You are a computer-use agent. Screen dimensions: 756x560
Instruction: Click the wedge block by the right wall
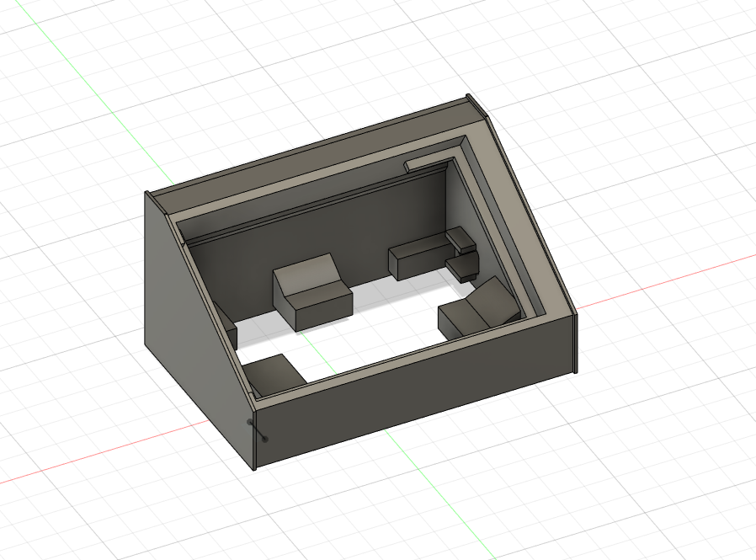(477, 309)
